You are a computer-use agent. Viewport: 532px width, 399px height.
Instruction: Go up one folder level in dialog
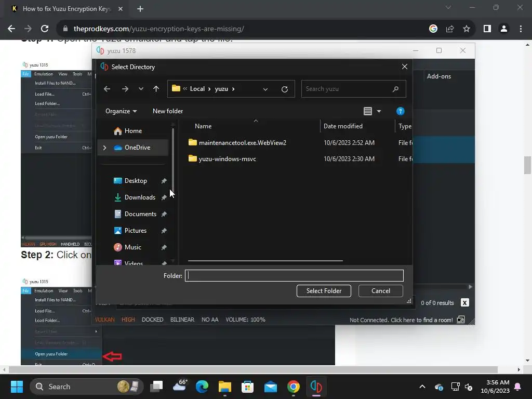point(156,89)
